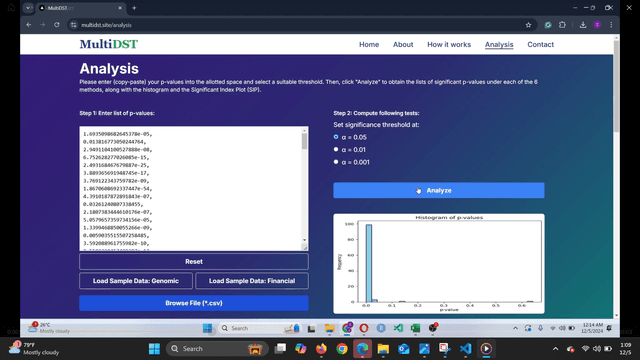Bookmark this page with the star icon
Image resolution: width=640 pixels, height=360 pixels.
click(528, 25)
